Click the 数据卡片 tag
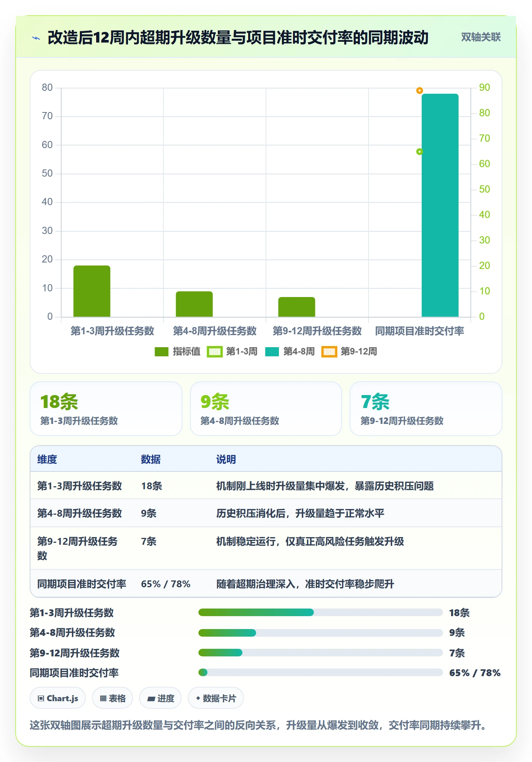 tap(216, 698)
